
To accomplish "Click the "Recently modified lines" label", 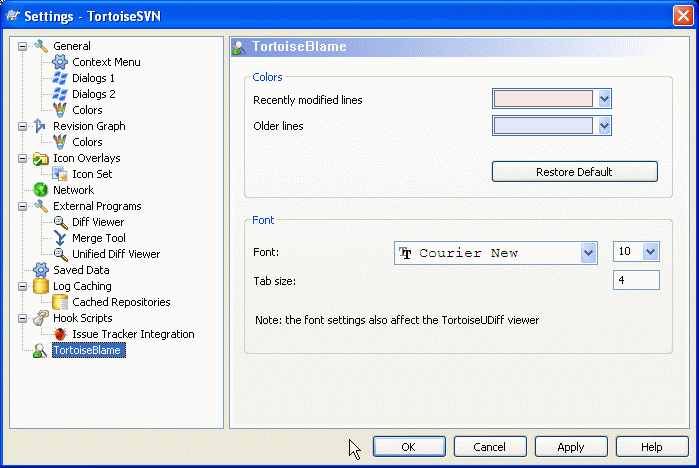I will [308, 100].
